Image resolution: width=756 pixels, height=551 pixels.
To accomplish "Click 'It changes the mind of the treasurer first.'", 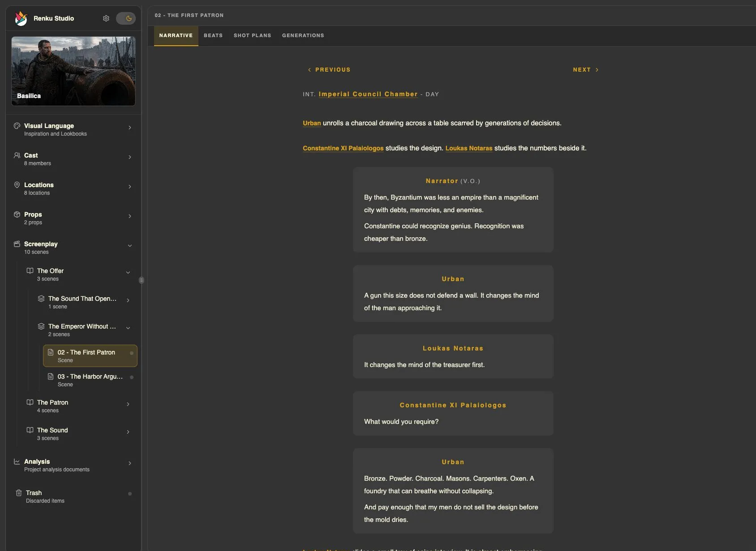I will coord(425,365).
